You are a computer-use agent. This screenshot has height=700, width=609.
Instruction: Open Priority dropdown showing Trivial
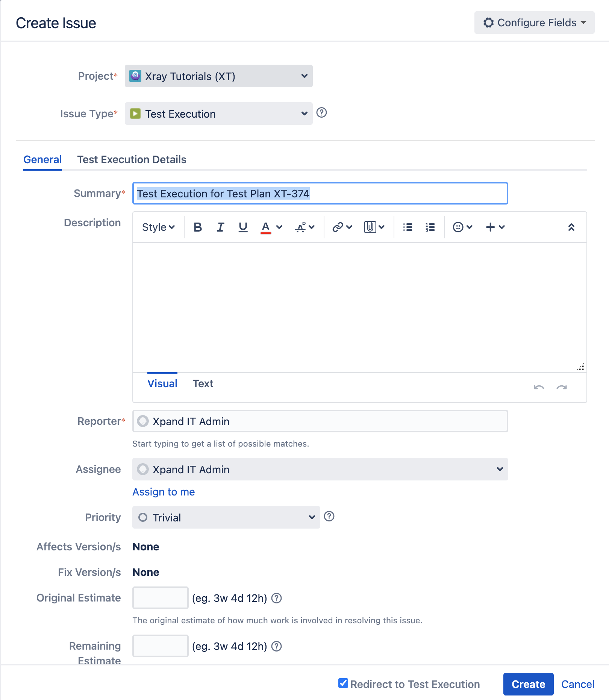pyautogui.click(x=226, y=517)
